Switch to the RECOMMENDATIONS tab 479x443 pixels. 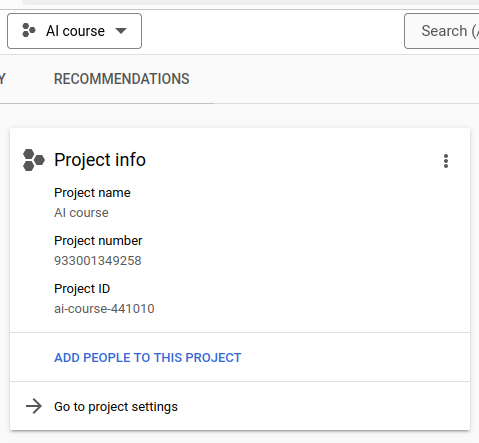click(x=122, y=79)
